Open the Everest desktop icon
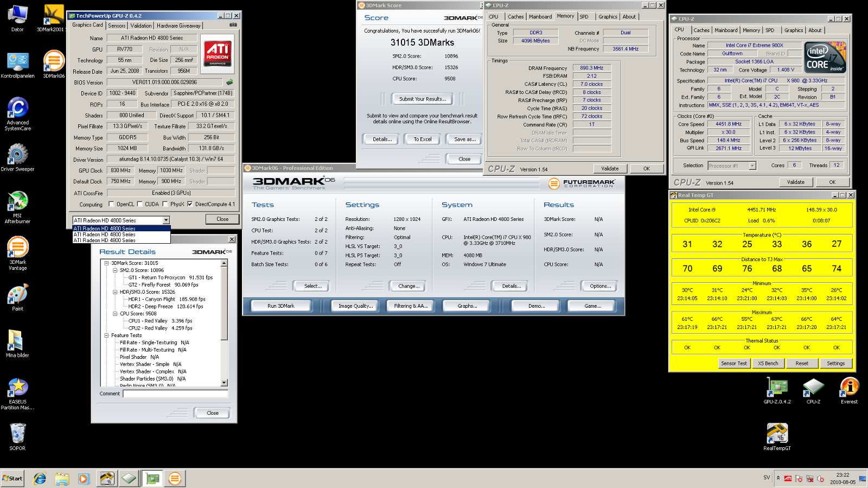868x488 pixels. (849, 391)
